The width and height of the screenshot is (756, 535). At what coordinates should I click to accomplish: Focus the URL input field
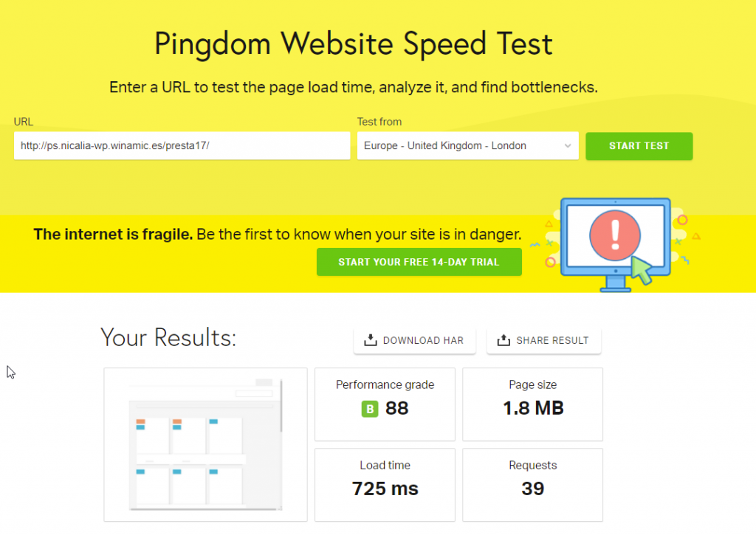click(x=182, y=146)
